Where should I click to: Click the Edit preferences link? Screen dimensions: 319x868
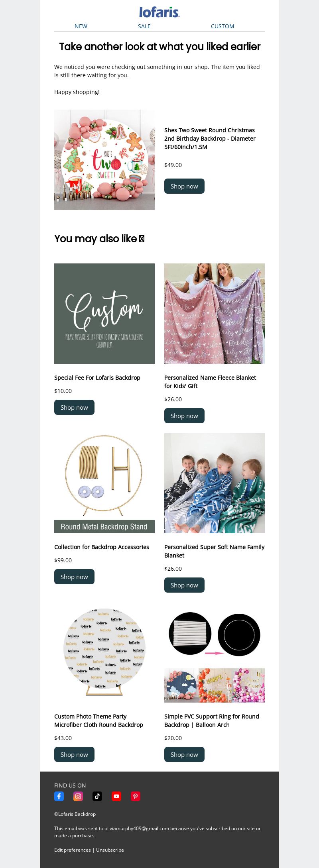tap(73, 850)
